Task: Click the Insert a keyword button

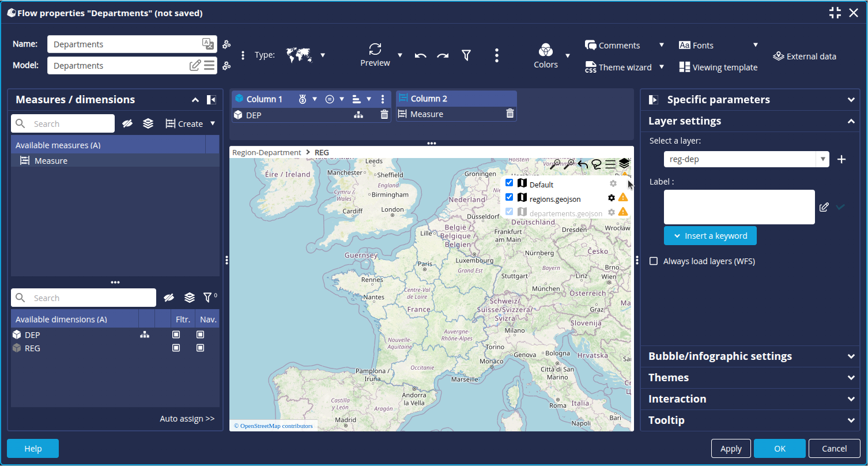Action: 710,236
